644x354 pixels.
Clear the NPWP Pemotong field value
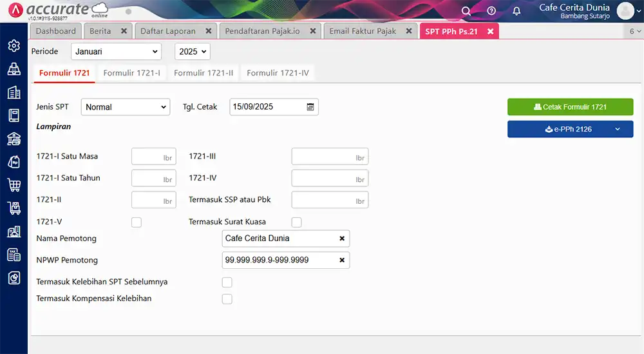(x=342, y=261)
